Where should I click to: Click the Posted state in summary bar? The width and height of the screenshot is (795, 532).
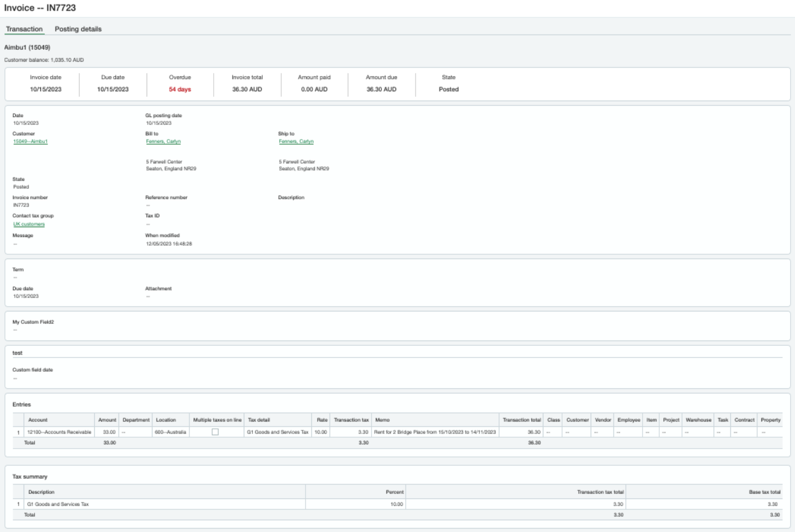(x=449, y=89)
